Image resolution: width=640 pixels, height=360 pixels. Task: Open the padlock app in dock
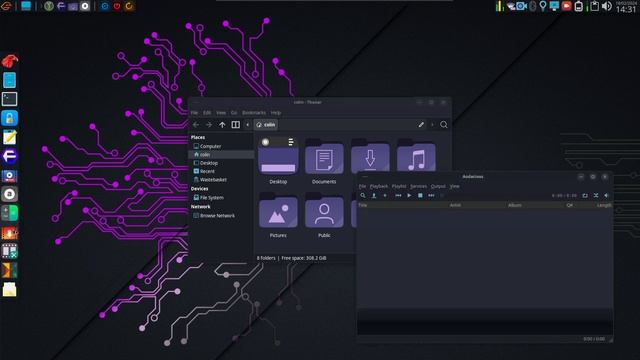(9, 118)
